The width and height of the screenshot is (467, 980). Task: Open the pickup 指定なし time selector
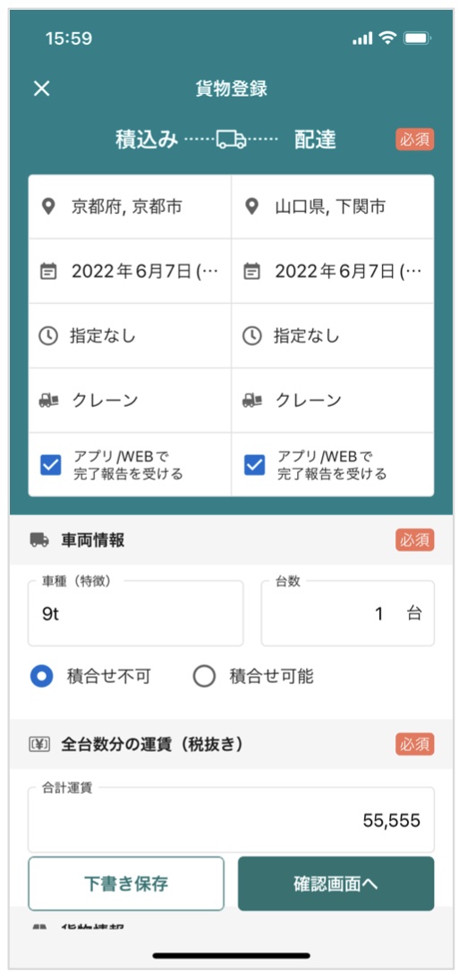[x=130, y=335]
